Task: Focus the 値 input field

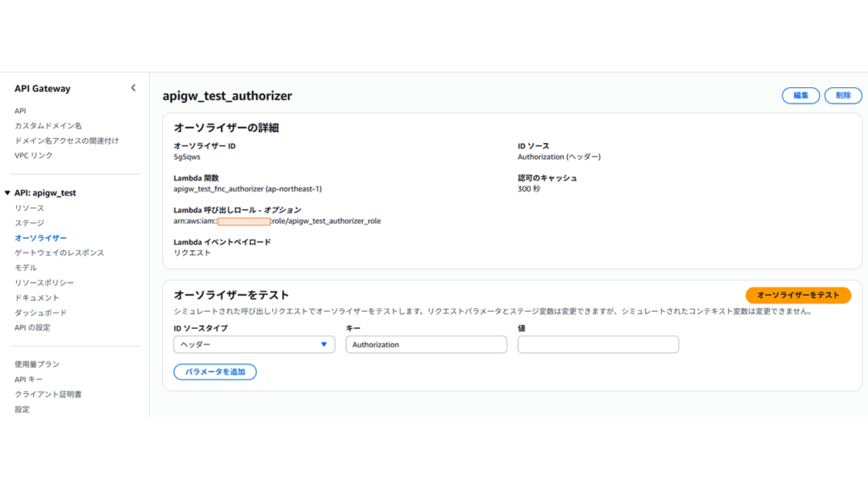Action: tap(598, 344)
